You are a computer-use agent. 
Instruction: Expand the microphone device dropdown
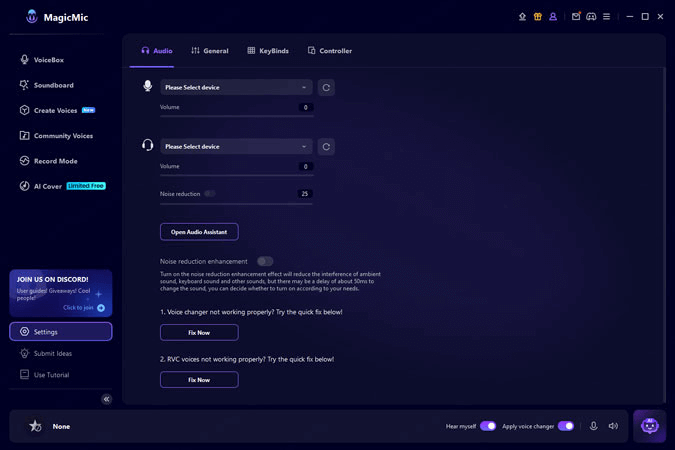236,87
